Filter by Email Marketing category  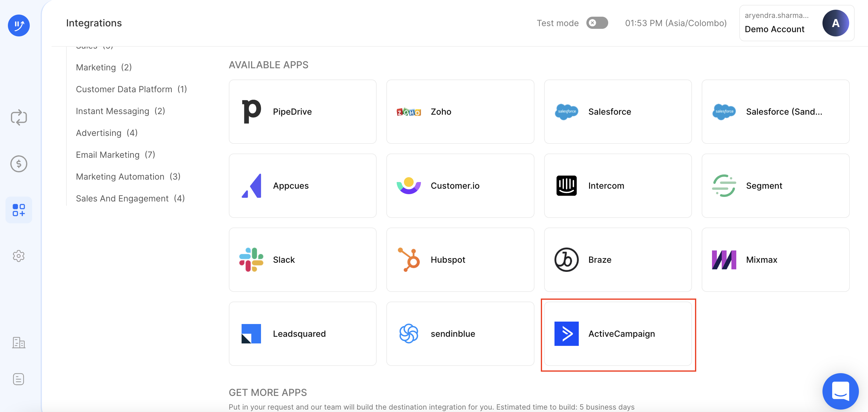pos(115,155)
